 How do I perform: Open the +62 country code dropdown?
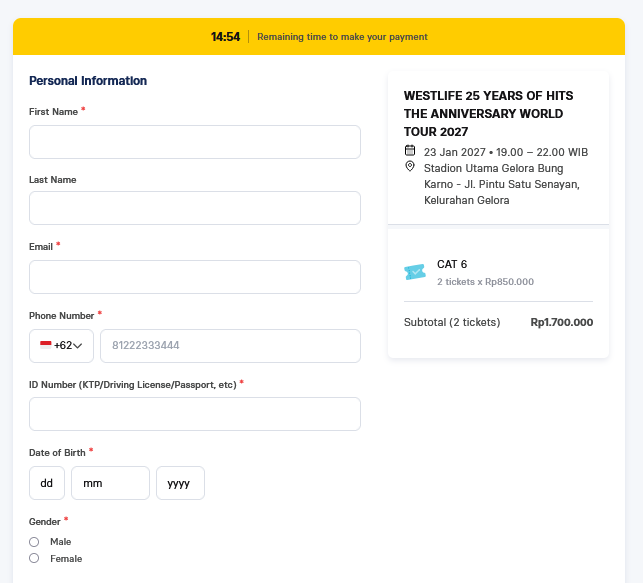62,346
